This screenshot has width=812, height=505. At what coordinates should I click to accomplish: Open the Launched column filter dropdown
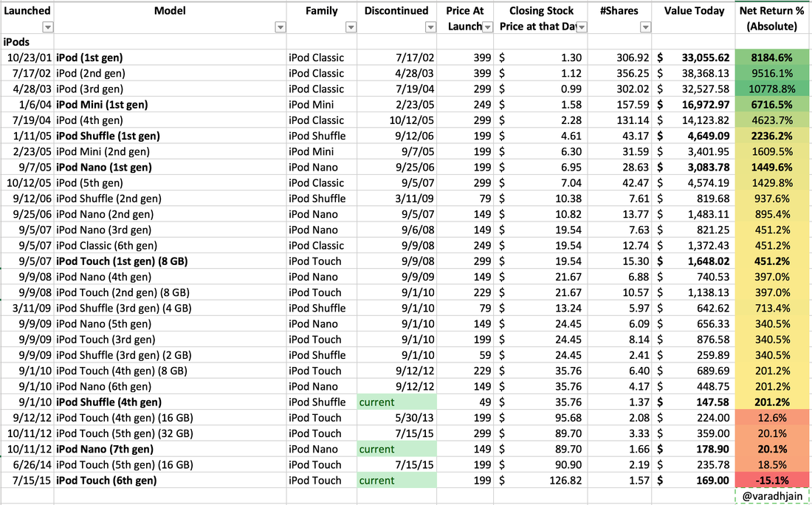48,27
